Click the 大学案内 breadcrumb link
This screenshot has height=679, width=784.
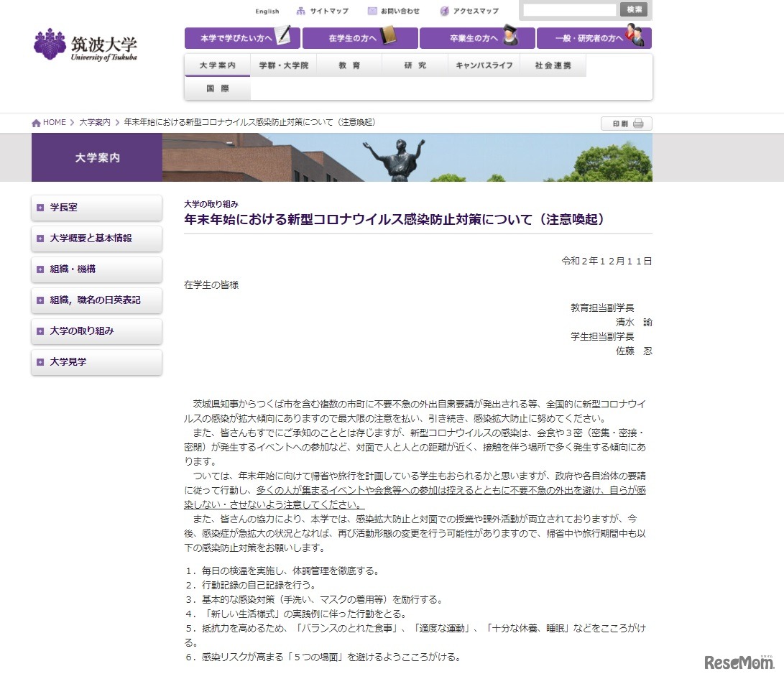[94, 123]
